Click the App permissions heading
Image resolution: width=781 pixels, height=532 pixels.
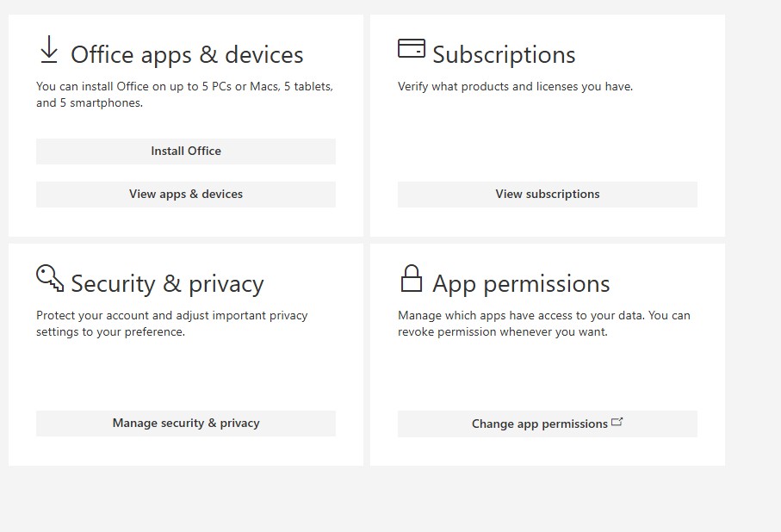click(x=521, y=284)
